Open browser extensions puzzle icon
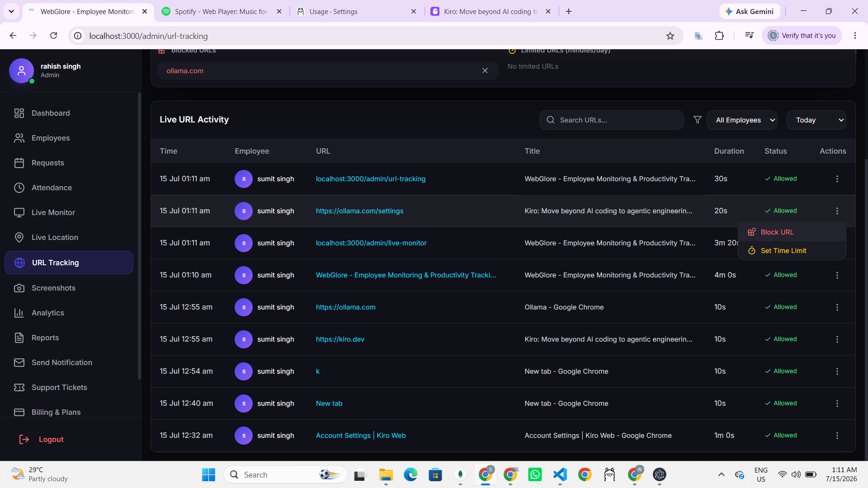 pyautogui.click(x=719, y=36)
